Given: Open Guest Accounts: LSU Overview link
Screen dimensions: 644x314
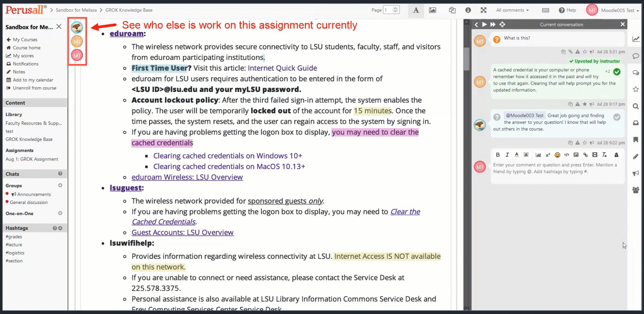Looking at the screenshot, I should 183,232.
